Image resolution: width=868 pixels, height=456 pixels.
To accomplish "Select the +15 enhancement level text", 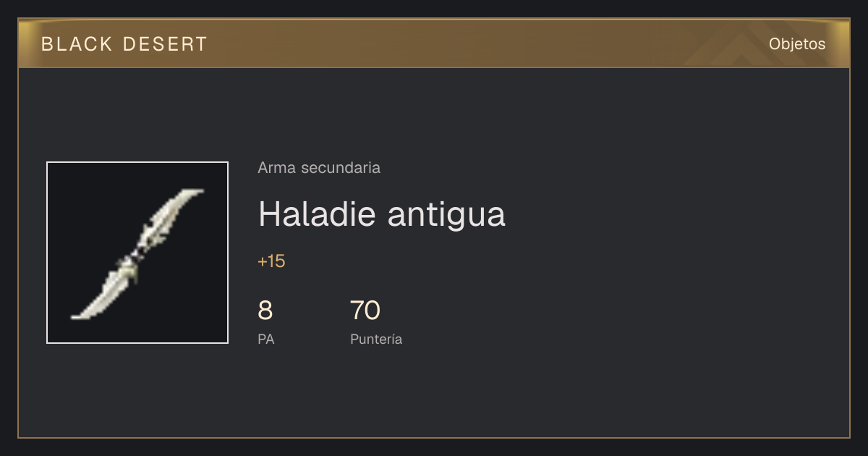I will (x=271, y=261).
